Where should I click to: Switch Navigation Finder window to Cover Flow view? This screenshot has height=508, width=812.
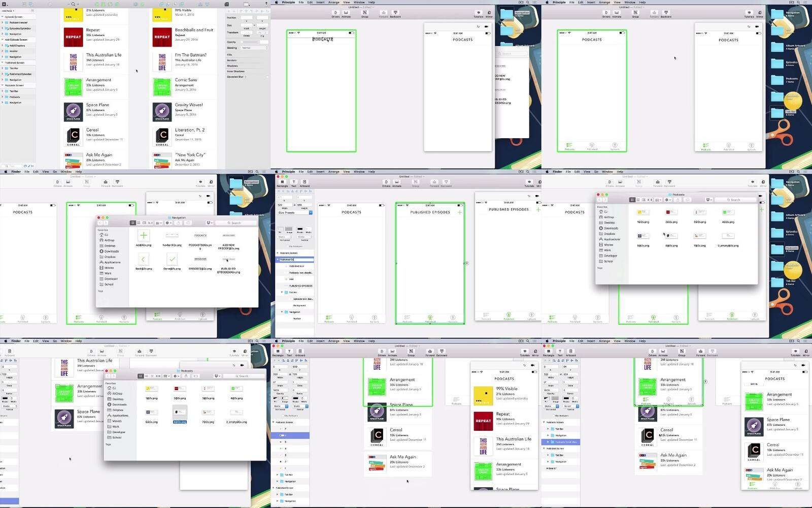(x=150, y=223)
